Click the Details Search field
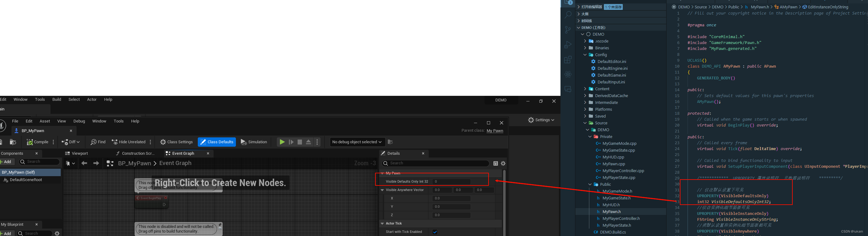 pyautogui.click(x=435, y=163)
